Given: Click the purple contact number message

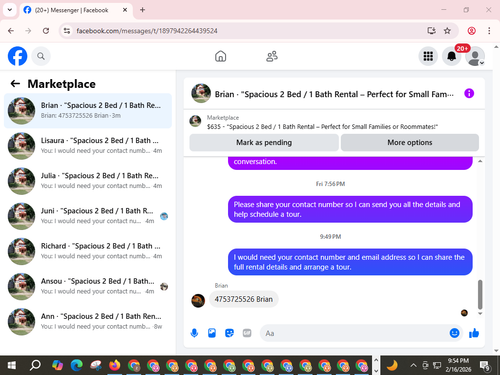Looking at the screenshot, I should 350,209.
